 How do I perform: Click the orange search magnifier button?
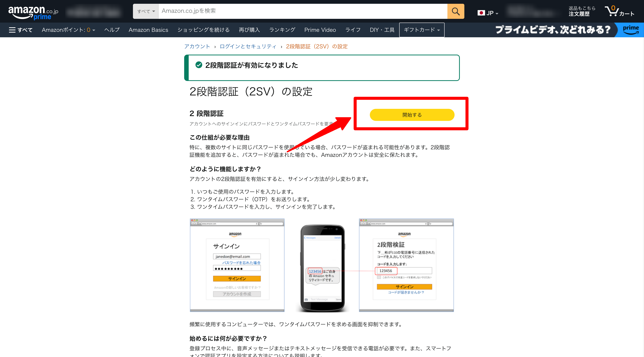(x=456, y=11)
